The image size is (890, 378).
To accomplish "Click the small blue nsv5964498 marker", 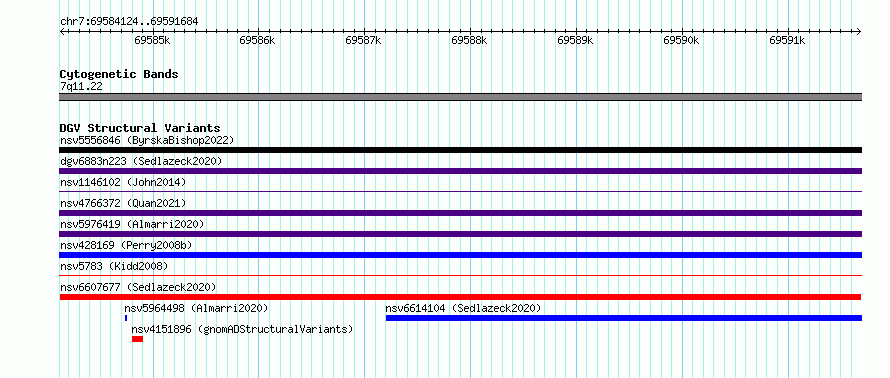I will click(125, 318).
